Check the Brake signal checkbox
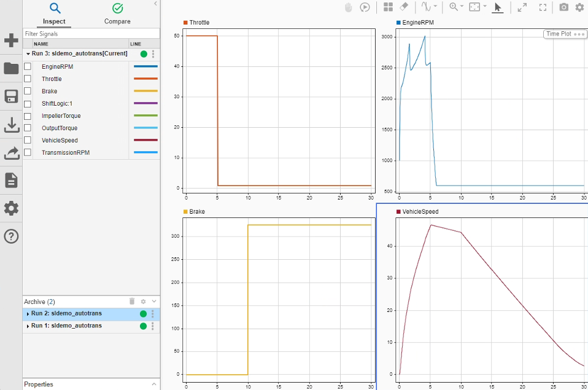Screen dimensions: 588x390 28,91
